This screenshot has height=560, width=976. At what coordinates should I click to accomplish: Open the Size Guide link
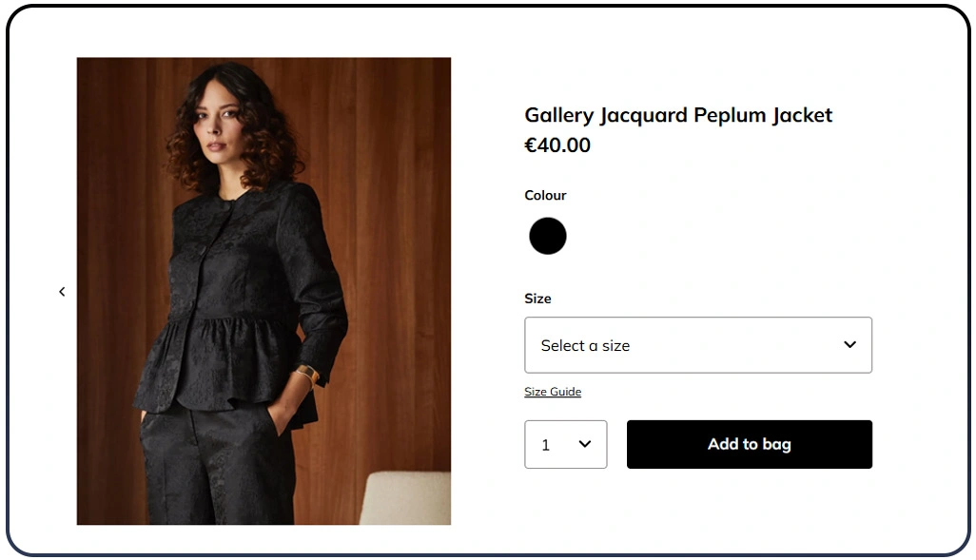pyautogui.click(x=553, y=392)
